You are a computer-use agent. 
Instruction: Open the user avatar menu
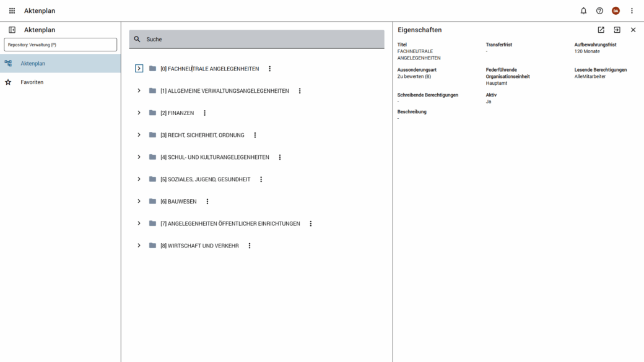click(x=616, y=11)
